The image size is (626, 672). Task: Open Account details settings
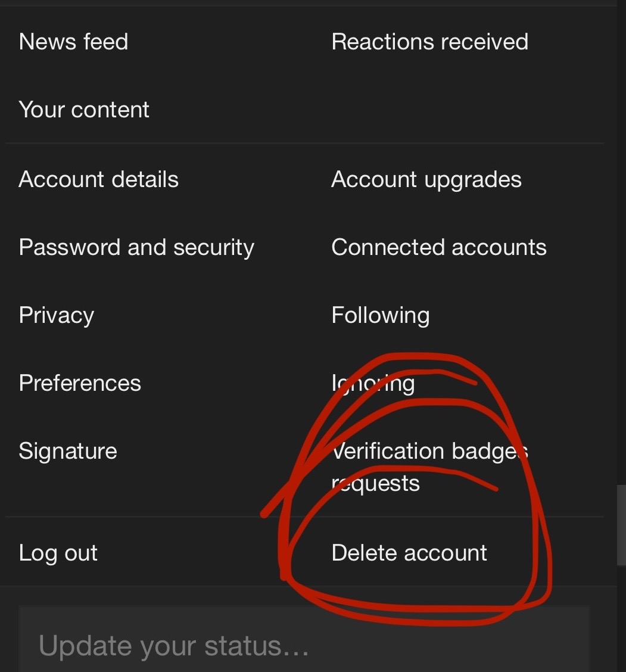click(98, 179)
